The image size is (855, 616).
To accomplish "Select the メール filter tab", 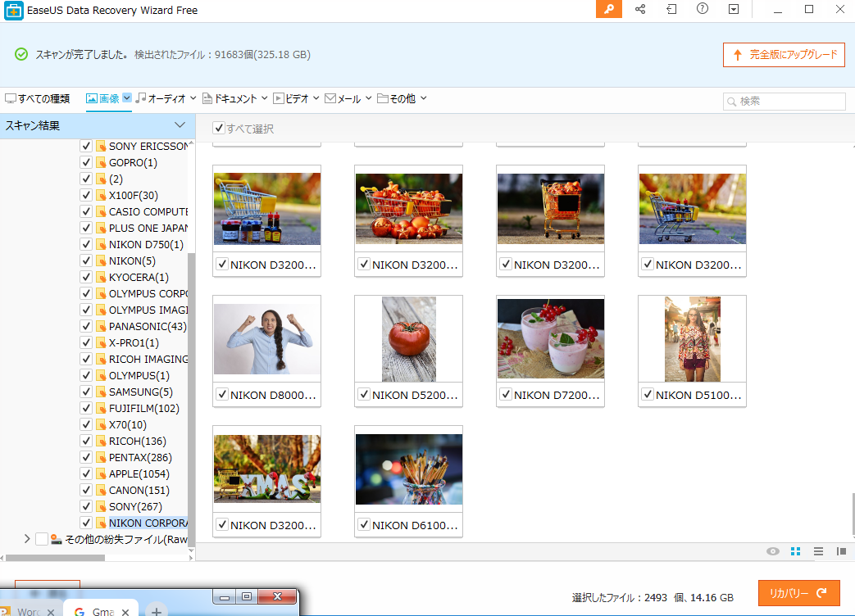I will 343,98.
